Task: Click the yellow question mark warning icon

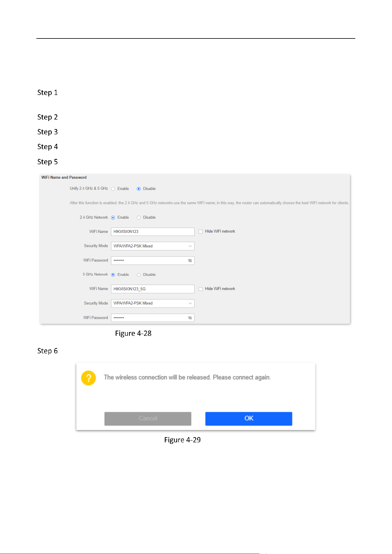Action: point(89,378)
